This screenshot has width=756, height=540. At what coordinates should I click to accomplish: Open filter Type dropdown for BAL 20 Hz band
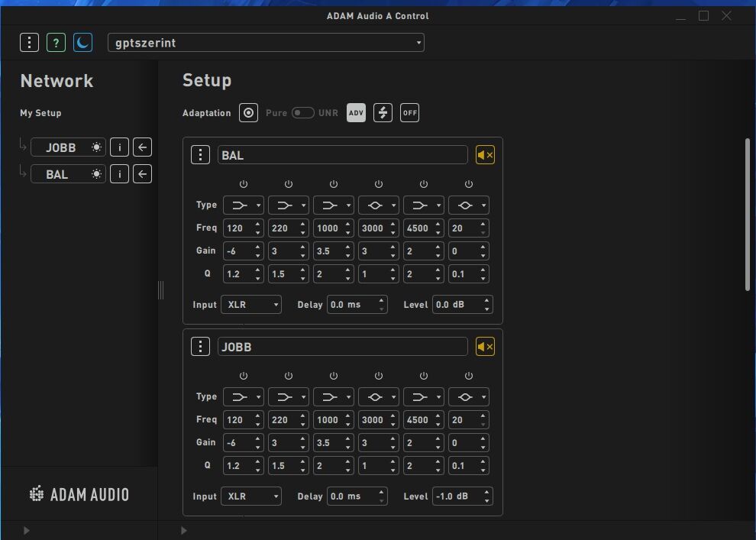469,205
